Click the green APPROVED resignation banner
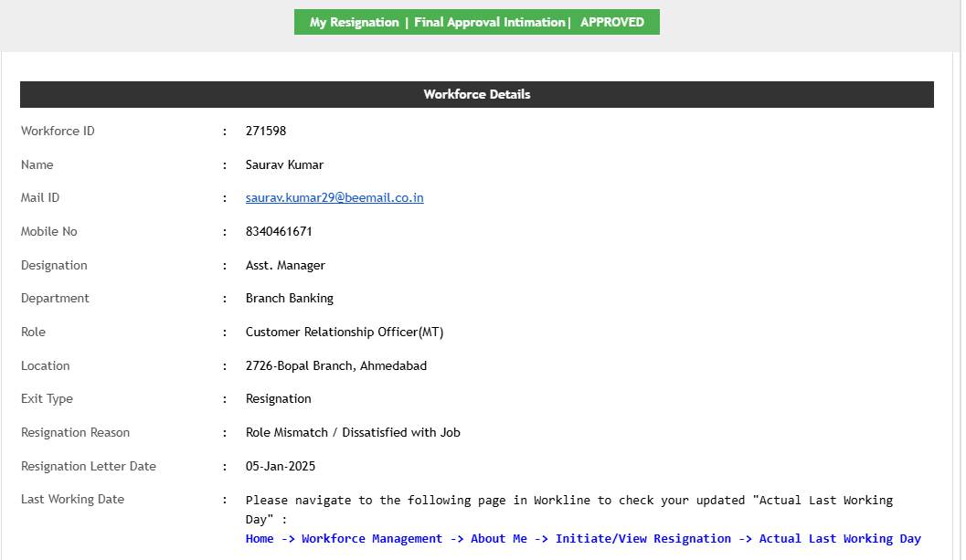 [476, 23]
